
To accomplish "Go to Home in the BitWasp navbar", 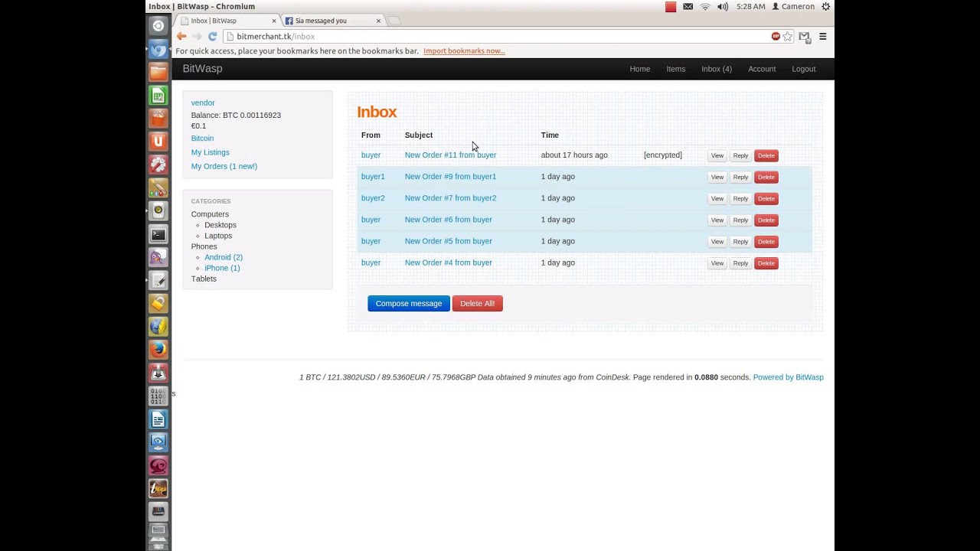I will point(640,69).
